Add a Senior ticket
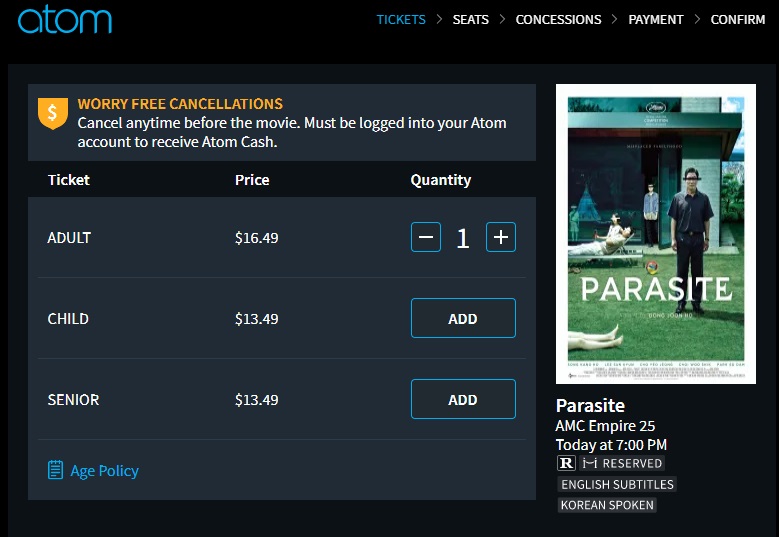Screen dimensions: 779x537 pyautogui.click(x=463, y=399)
